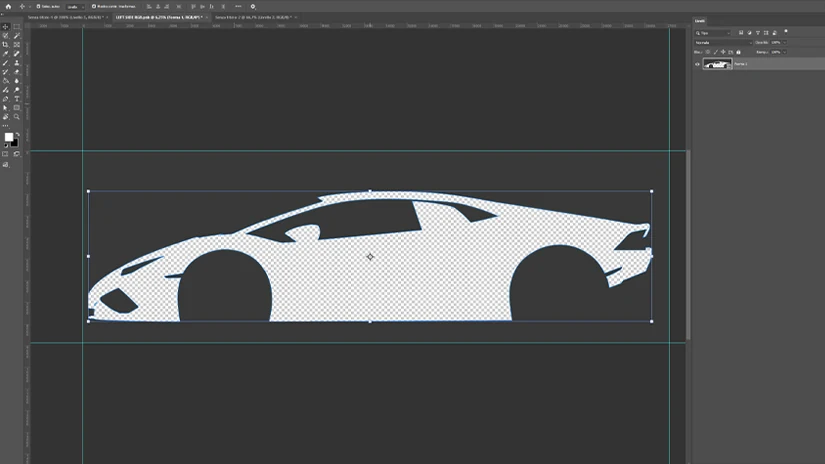Close the LEFT SIDE document tab
This screenshot has height=464, width=825.
(x=207, y=17)
